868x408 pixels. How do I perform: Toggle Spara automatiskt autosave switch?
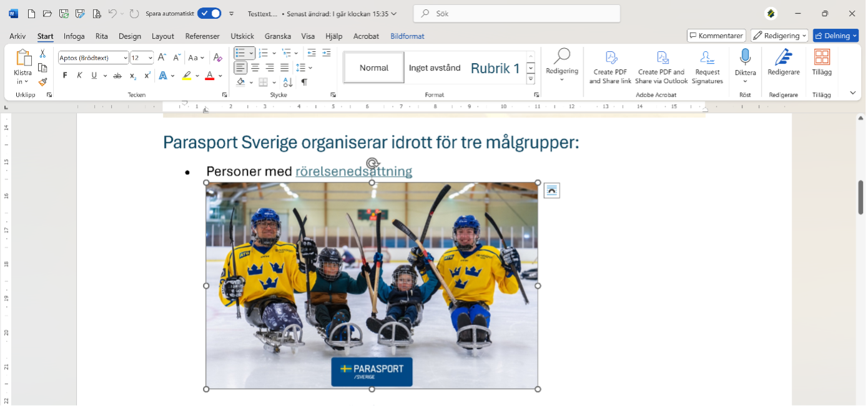pyautogui.click(x=209, y=13)
